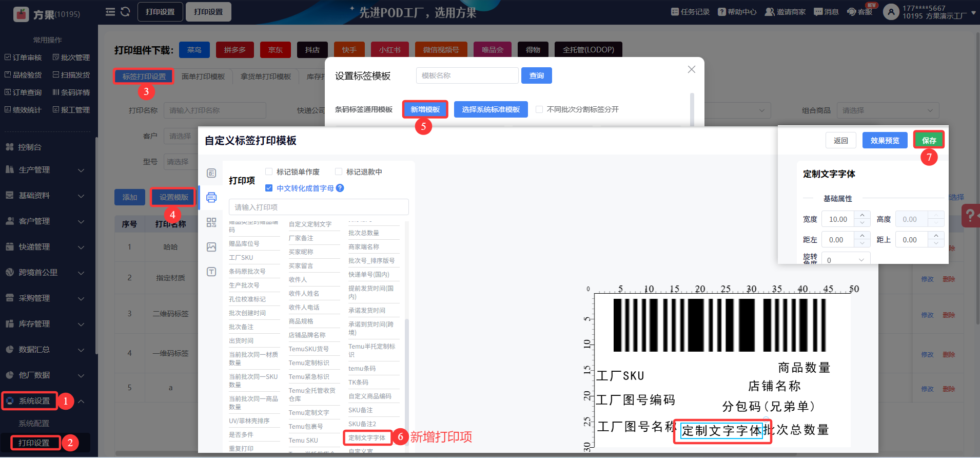
Task: Click the 方果 logo in the header
Action: 46,14
